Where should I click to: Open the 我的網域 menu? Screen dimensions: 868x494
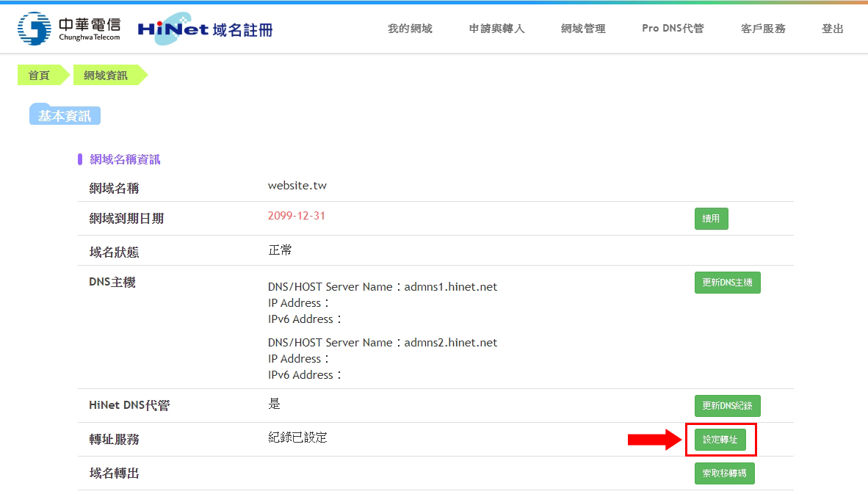[410, 29]
